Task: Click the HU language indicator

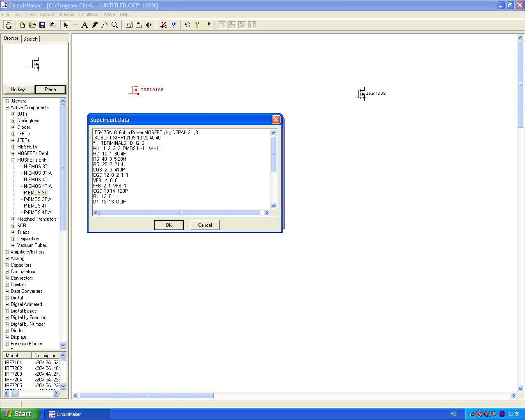Action: (453, 414)
